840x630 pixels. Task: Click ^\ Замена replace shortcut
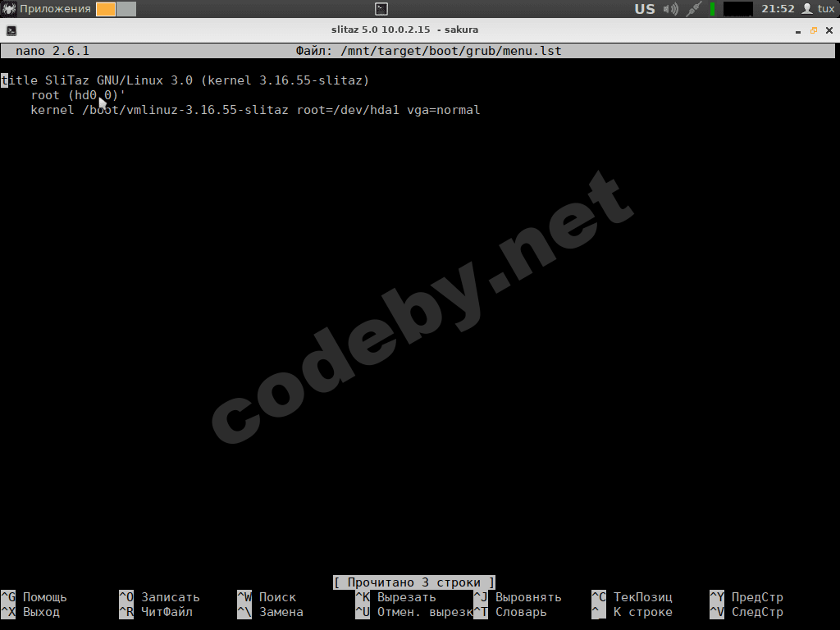(x=271, y=612)
